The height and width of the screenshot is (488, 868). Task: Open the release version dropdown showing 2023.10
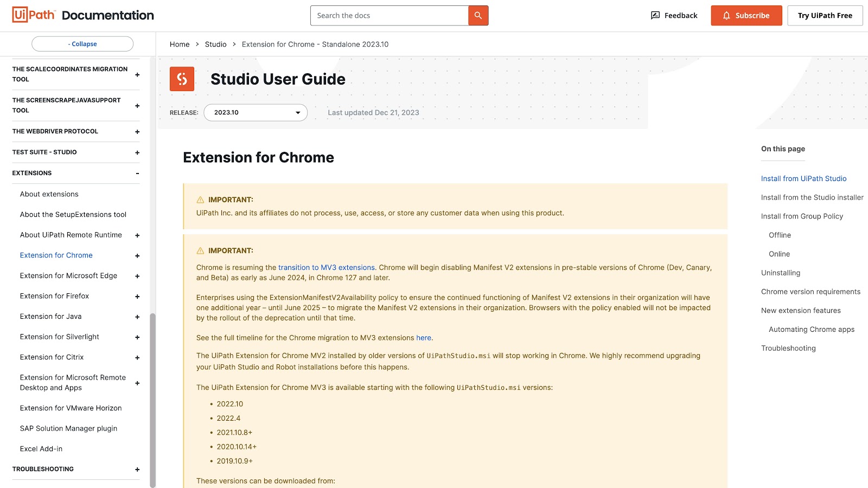pyautogui.click(x=255, y=112)
